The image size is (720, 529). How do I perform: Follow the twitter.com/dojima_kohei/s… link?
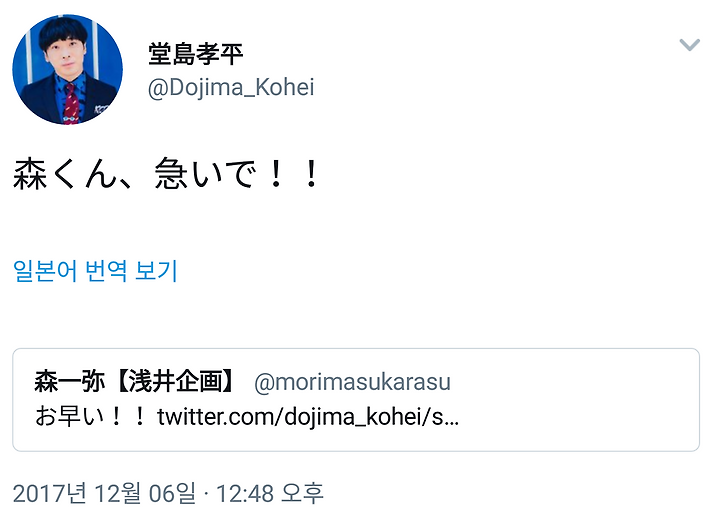point(308,416)
